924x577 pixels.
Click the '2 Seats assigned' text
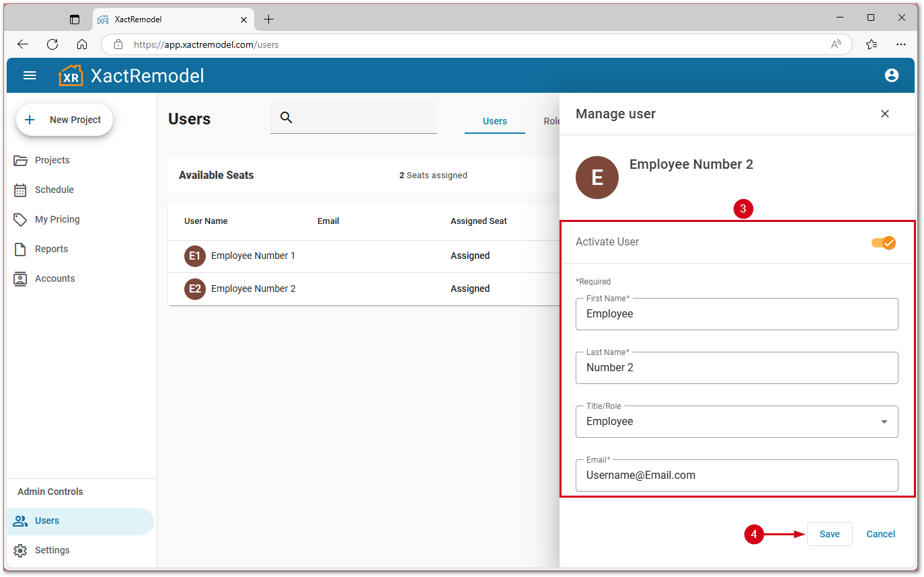[x=433, y=175]
